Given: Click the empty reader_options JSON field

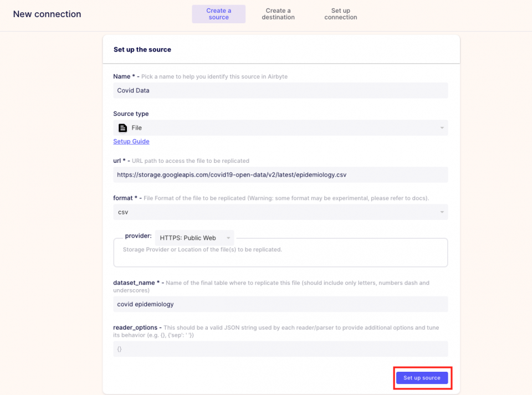Looking at the screenshot, I should [280, 349].
